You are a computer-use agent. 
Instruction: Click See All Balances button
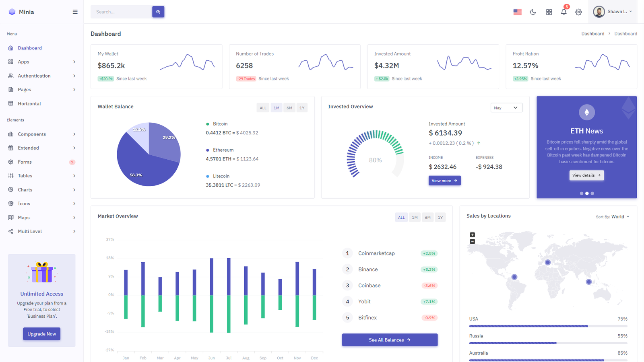tap(390, 340)
